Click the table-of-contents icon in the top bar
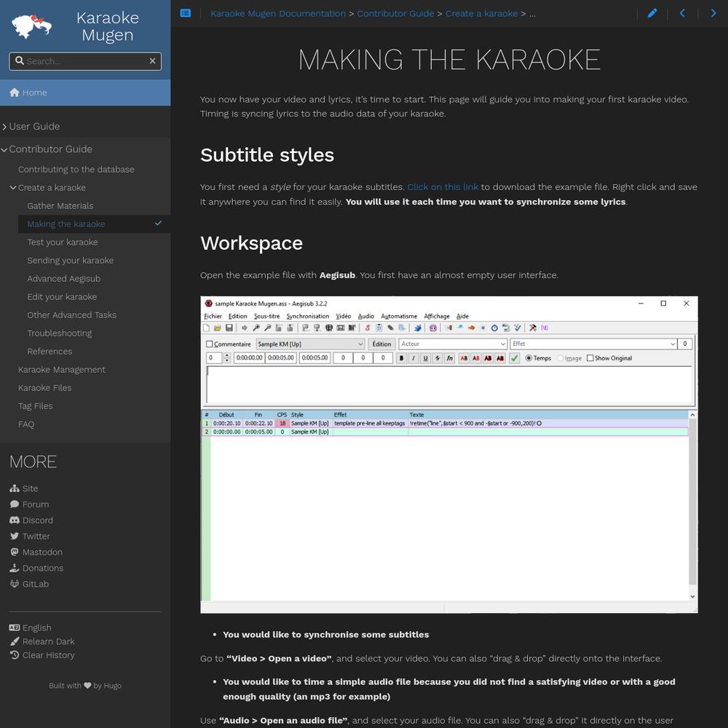Screen dimensions: 728x728 [185, 13]
